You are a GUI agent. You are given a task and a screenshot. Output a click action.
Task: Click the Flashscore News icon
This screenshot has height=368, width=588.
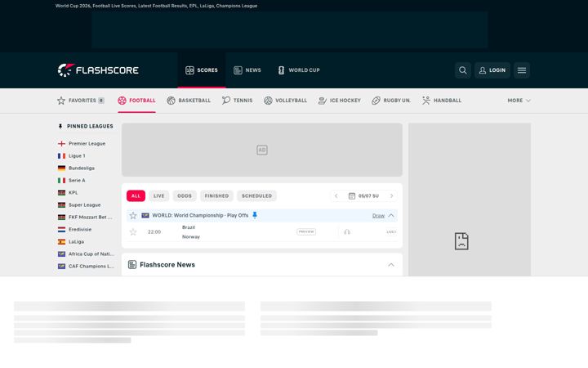click(132, 265)
